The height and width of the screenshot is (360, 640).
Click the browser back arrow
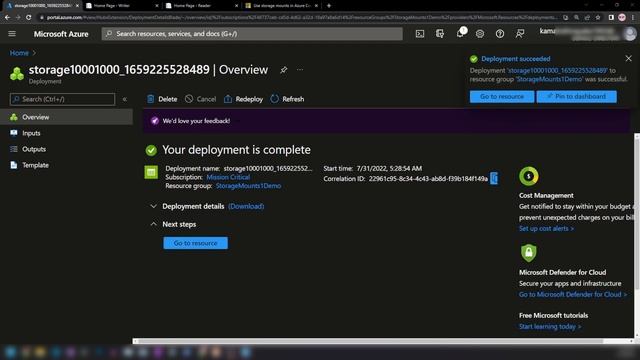(7, 17)
